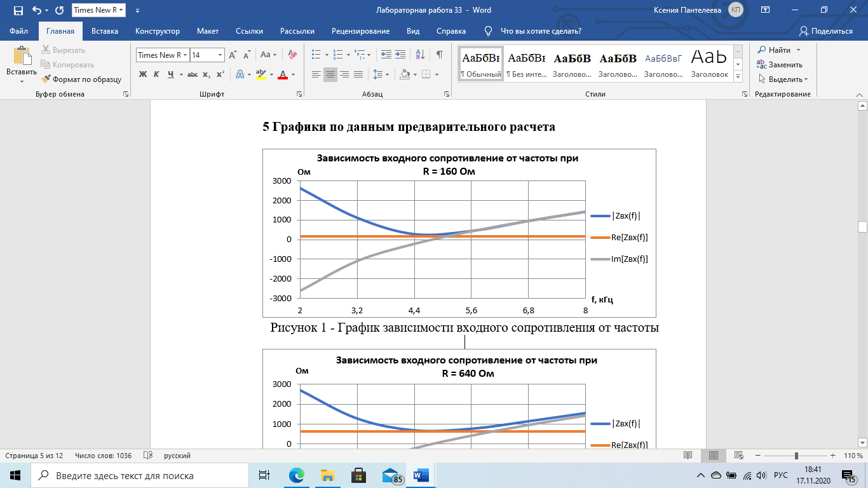The width and height of the screenshot is (868, 488).
Task: Click the Save floppy disk icon
Action: 18,10
